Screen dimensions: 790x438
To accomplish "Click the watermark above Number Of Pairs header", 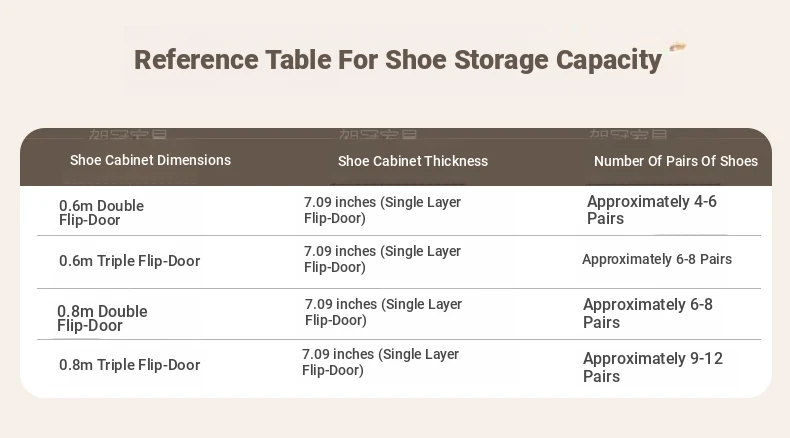I will click(628, 135).
